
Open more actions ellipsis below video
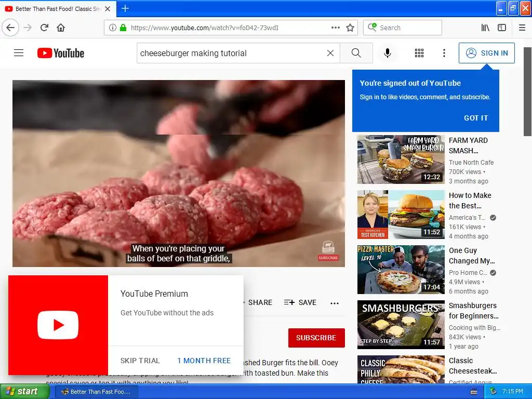point(335,303)
